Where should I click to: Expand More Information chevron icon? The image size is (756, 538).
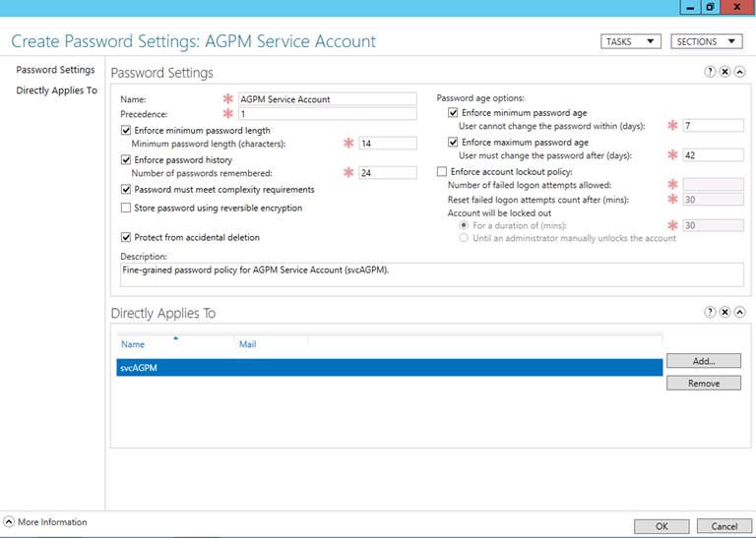pyautogui.click(x=9, y=522)
